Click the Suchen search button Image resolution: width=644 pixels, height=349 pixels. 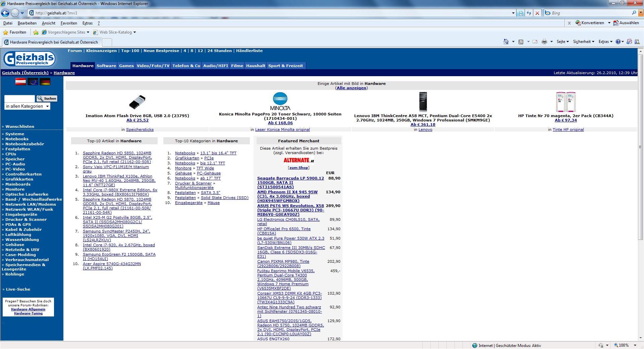click(47, 98)
